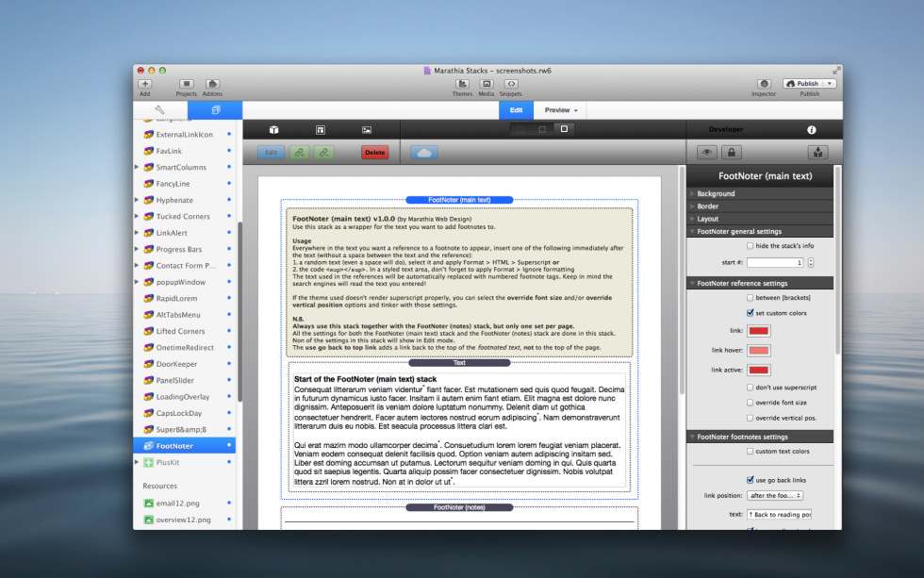Enable custom text colors checkbox
The width and height of the screenshot is (924, 578).
(x=751, y=452)
